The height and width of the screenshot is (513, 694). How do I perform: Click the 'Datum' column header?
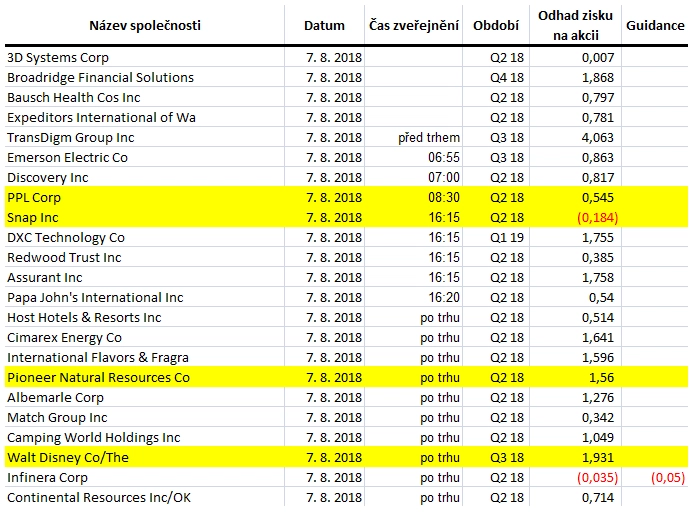[324, 26]
